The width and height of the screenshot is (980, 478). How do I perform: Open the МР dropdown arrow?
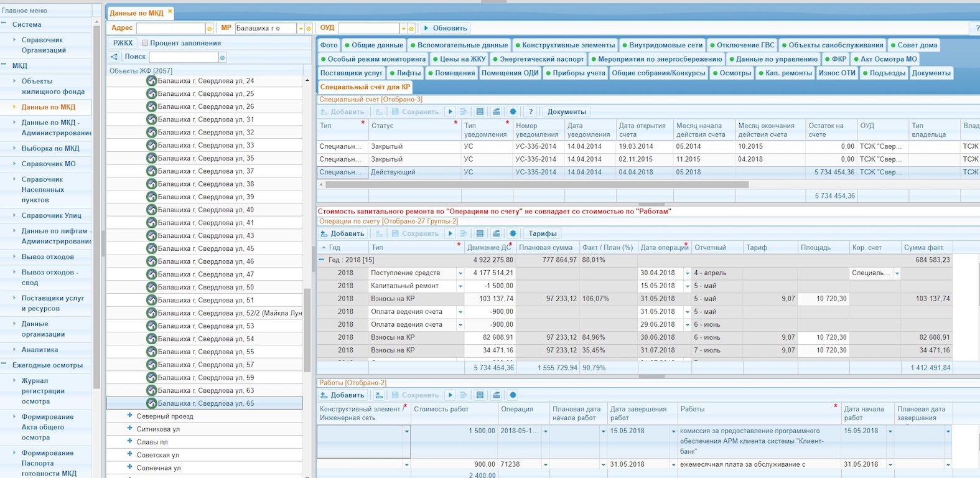[301, 29]
